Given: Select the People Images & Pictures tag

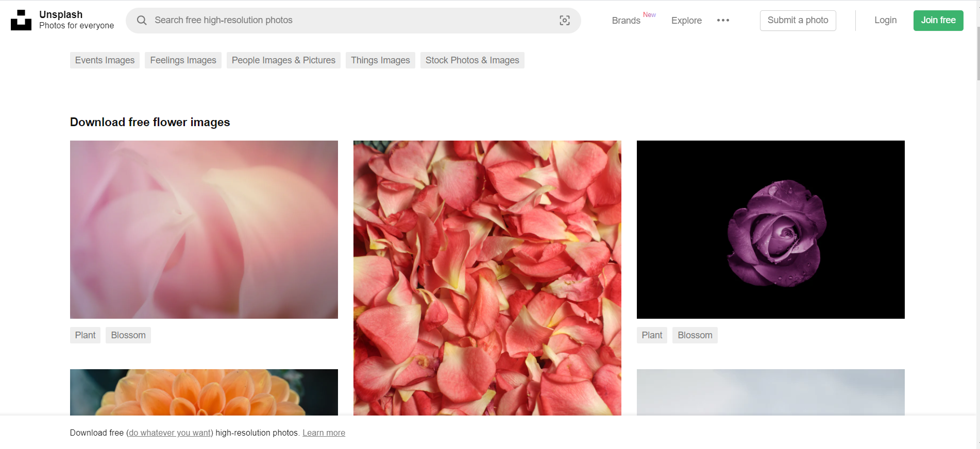Looking at the screenshot, I should 283,60.
